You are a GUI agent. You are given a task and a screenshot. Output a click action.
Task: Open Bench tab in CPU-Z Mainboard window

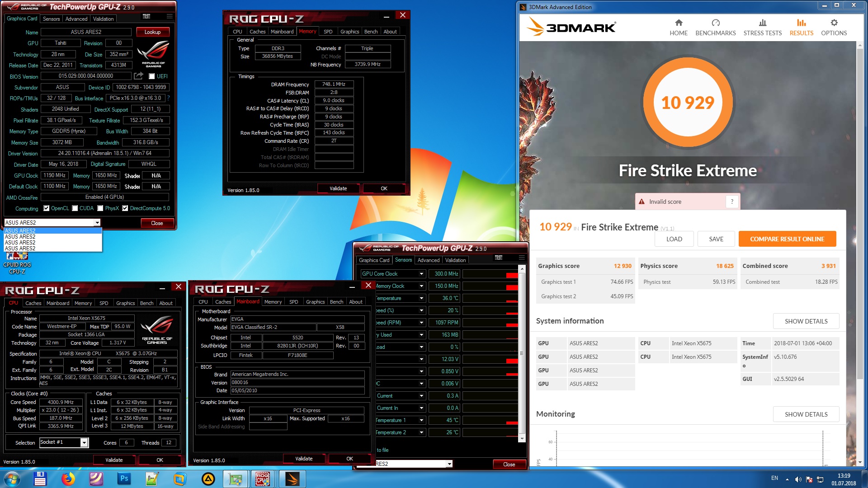point(336,302)
